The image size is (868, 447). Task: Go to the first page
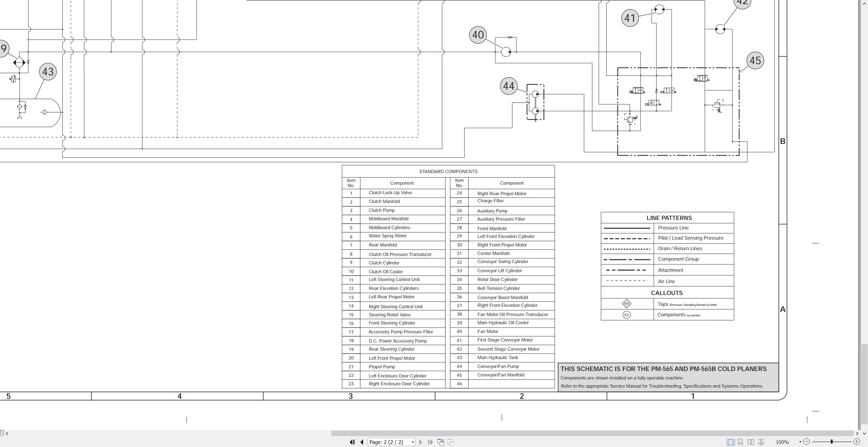[x=352, y=442]
